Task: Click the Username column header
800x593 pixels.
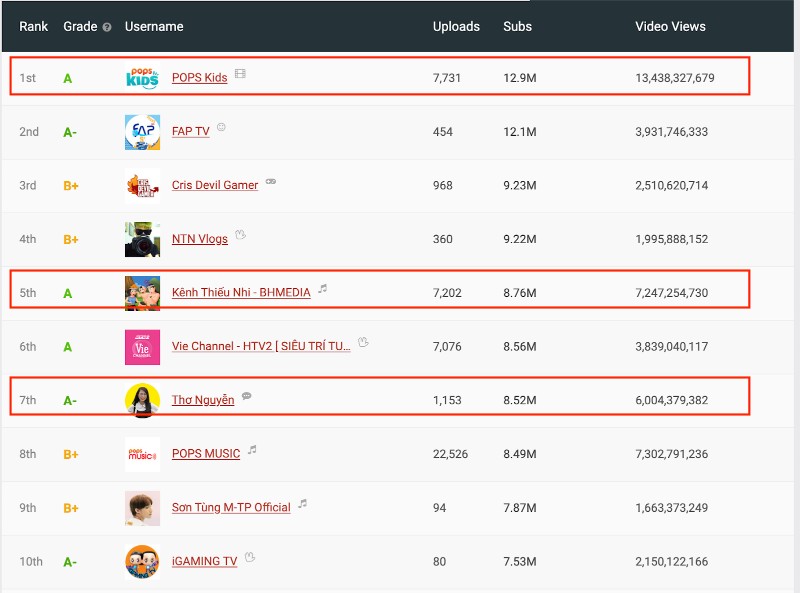Action: coord(154,27)
